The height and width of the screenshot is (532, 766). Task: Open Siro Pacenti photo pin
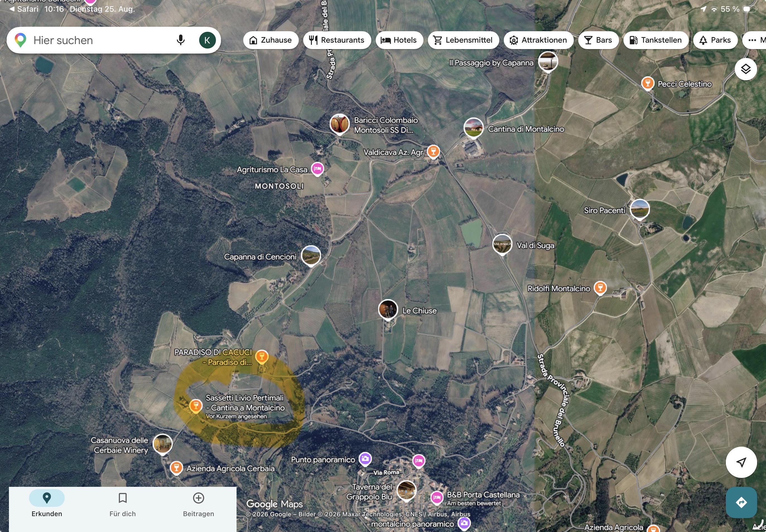(x=639, y=209)
